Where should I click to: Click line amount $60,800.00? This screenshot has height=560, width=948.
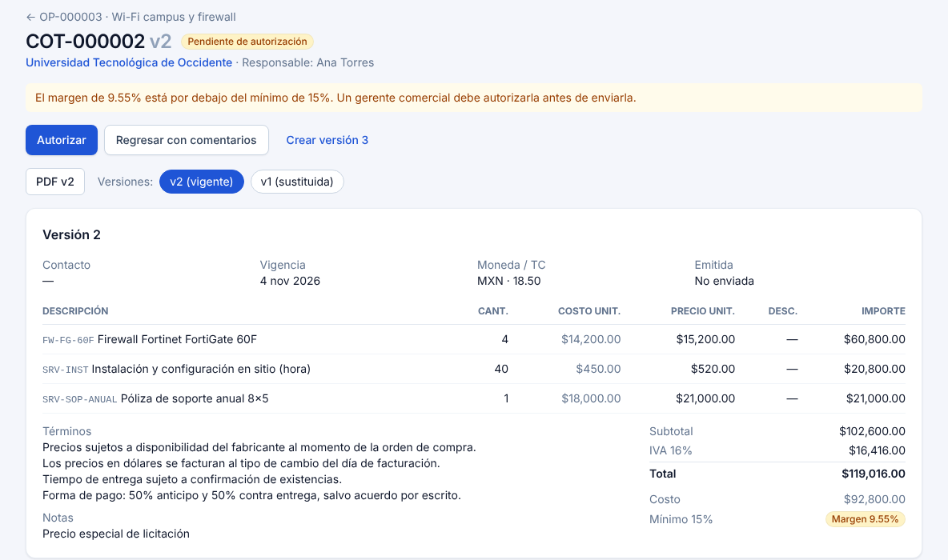click(x=874, y=339)
